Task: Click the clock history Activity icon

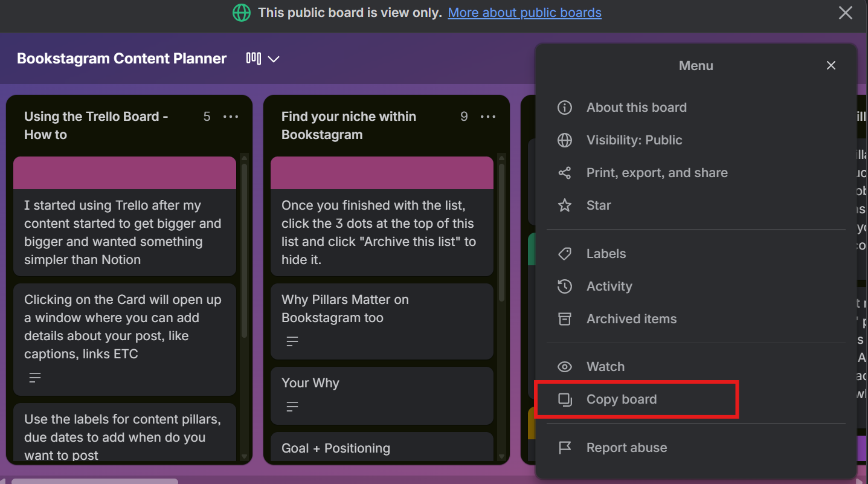Action: [564, 286]
